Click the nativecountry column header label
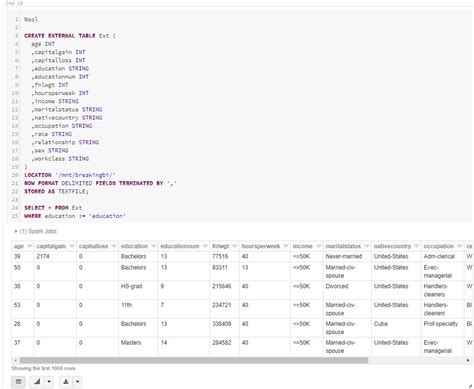Viewport: 474px width, 389px height. (x=392, y=246)
